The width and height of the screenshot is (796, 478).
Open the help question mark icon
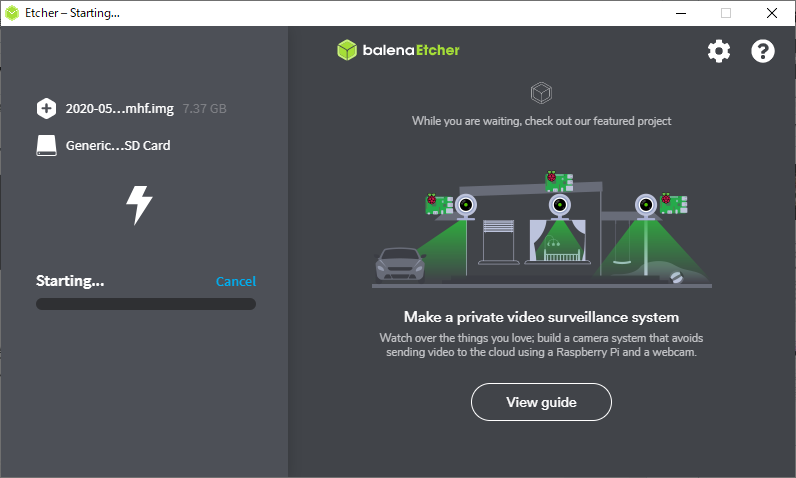(x=762, y=51)
